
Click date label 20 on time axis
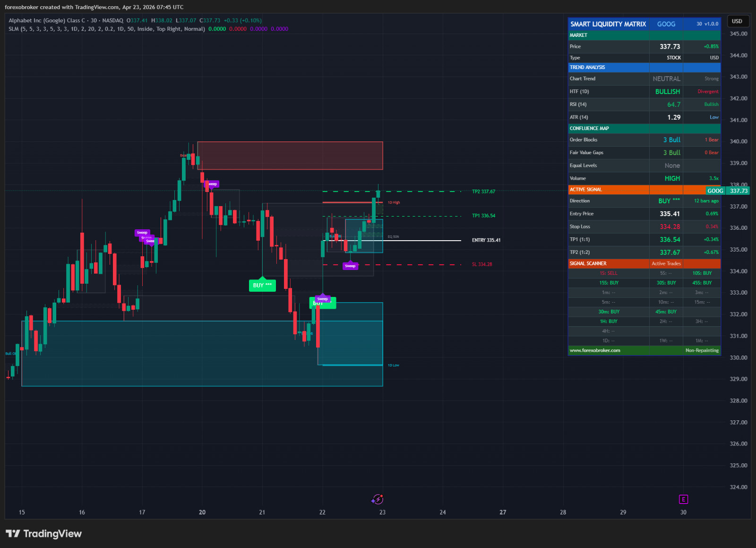tap(202, 512)
